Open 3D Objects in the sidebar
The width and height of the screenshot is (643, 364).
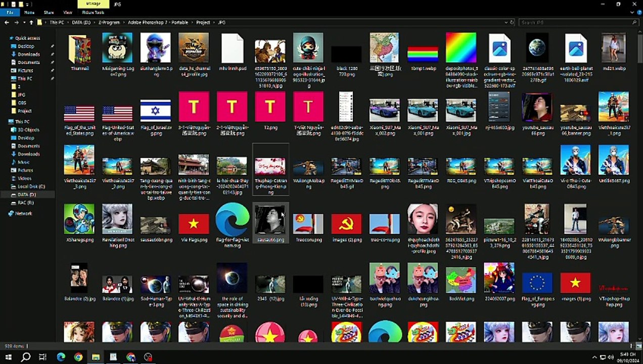28,129
